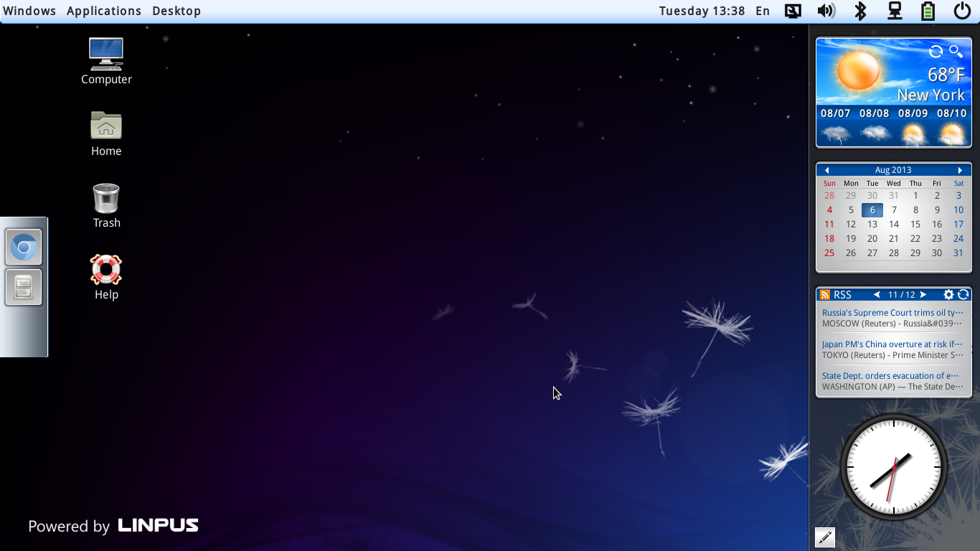Go to previous month in calendar
Viewport: 980px width, 551px height.
click(x=827, y=169)
